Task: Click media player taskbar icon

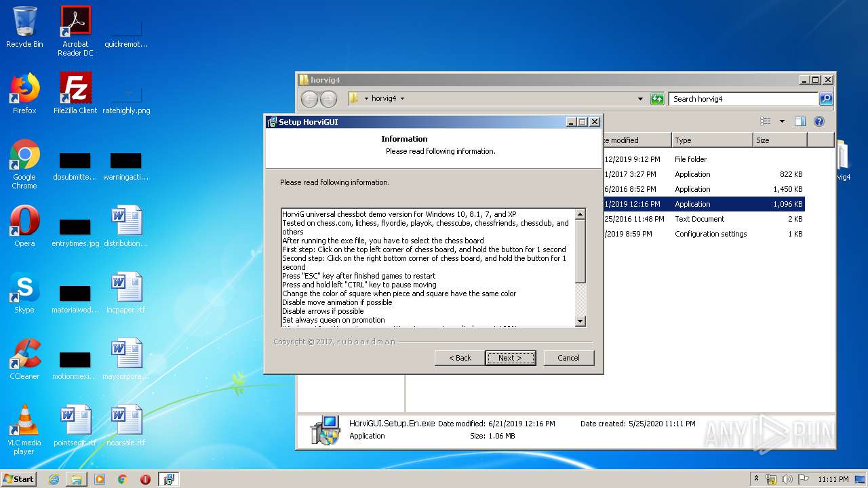Action: point(100,479)
